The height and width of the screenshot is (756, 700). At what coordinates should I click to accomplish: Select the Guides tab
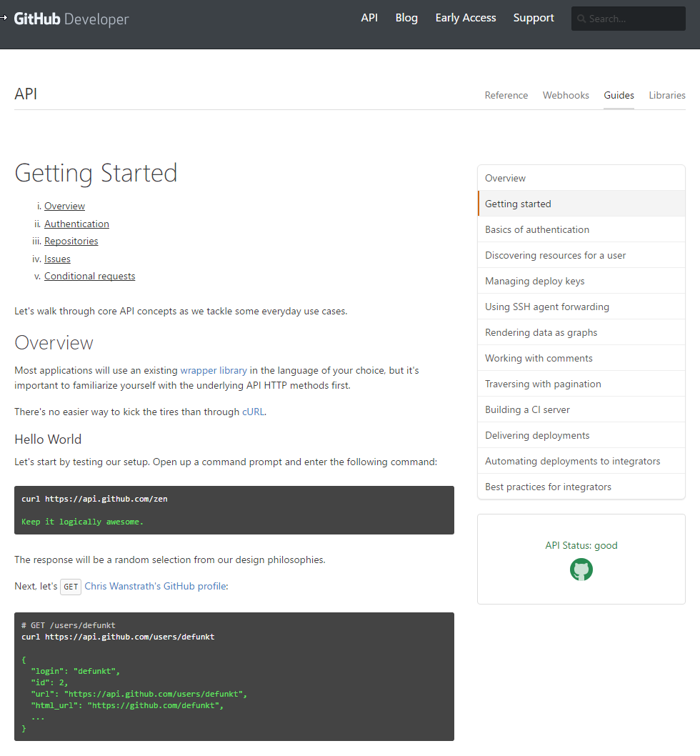(619, 96)
